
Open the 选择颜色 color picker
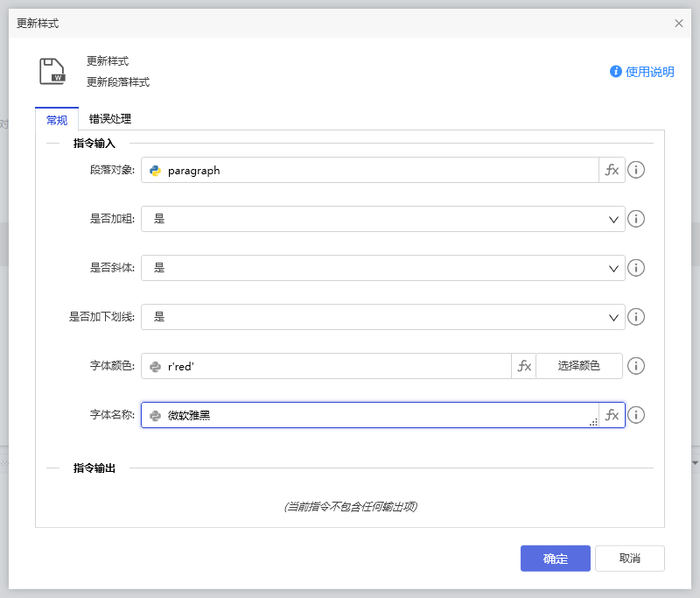tap(578, 366)
